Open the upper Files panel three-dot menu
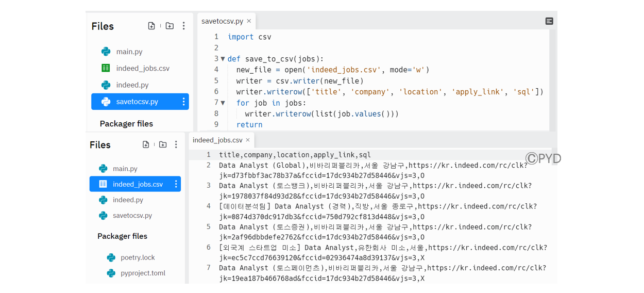The width and height of the screenshot is (644, 293). click(183, 26)
